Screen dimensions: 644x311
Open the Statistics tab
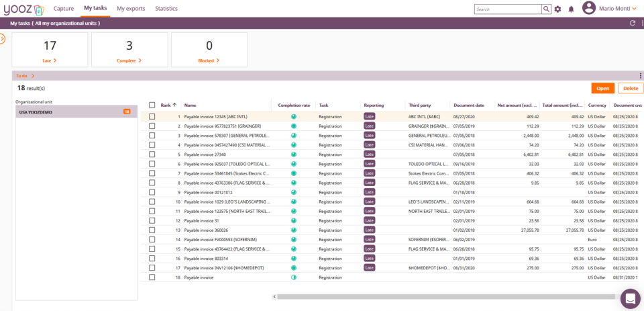click(x=166, y=9)
